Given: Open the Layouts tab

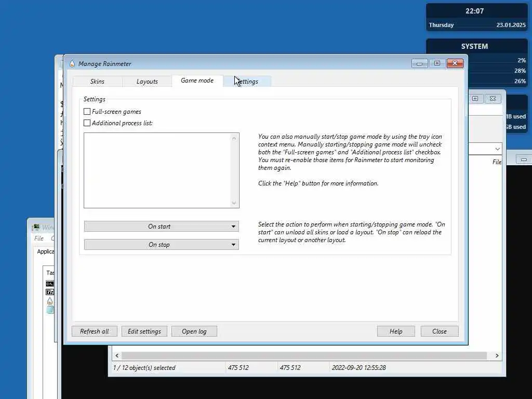Looking at the screenshot, I should click(147, 82).
